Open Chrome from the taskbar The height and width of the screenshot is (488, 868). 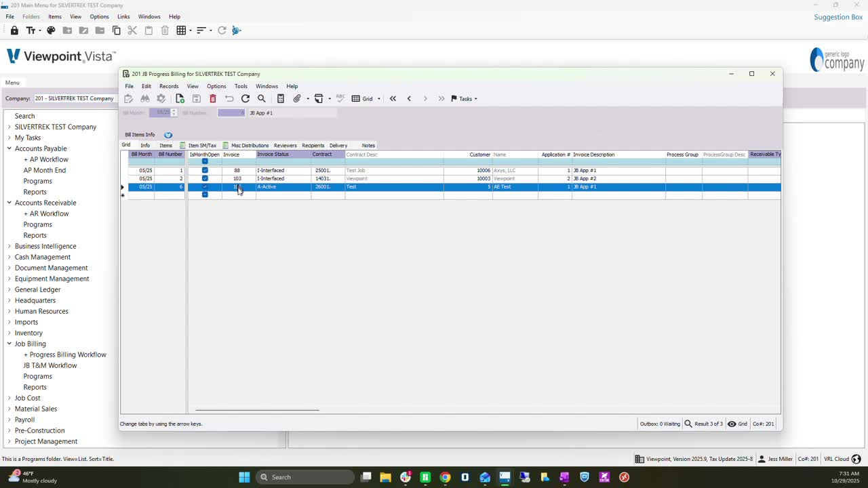tap(445, 477)
